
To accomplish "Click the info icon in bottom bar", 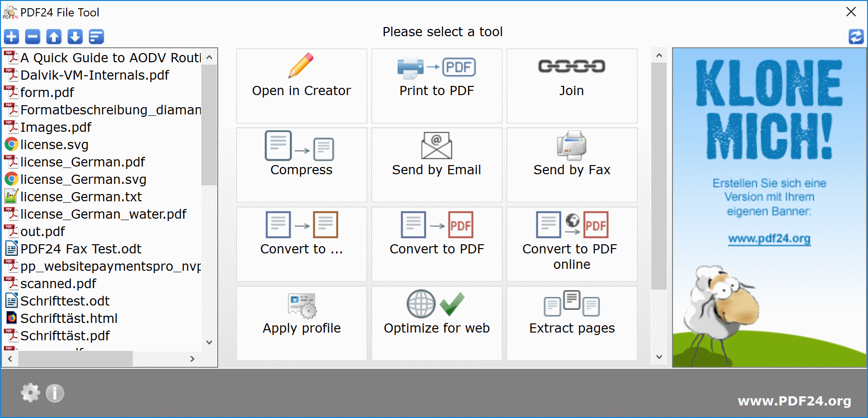I will (x=55, y=393).
